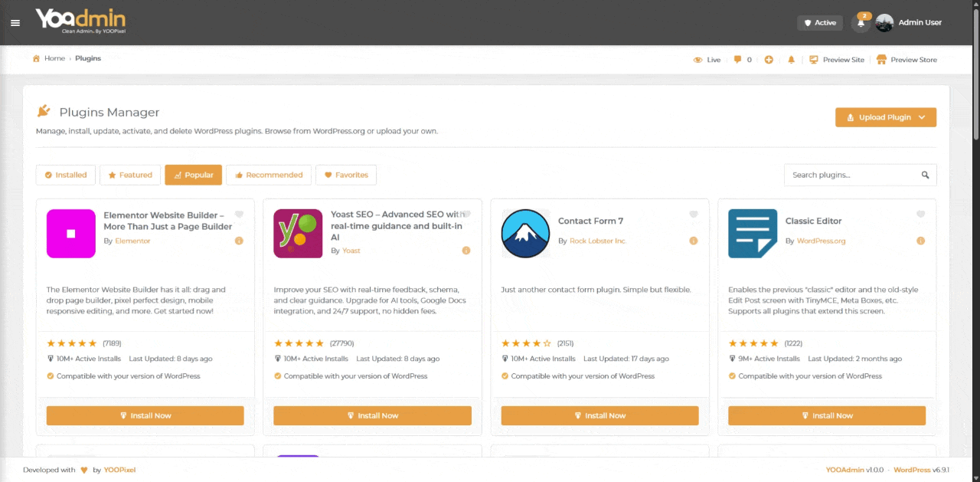The width and height of the screenshot is (980, 482).
Task: Open the Elementor Website Builder title
Action: (168, 221)
